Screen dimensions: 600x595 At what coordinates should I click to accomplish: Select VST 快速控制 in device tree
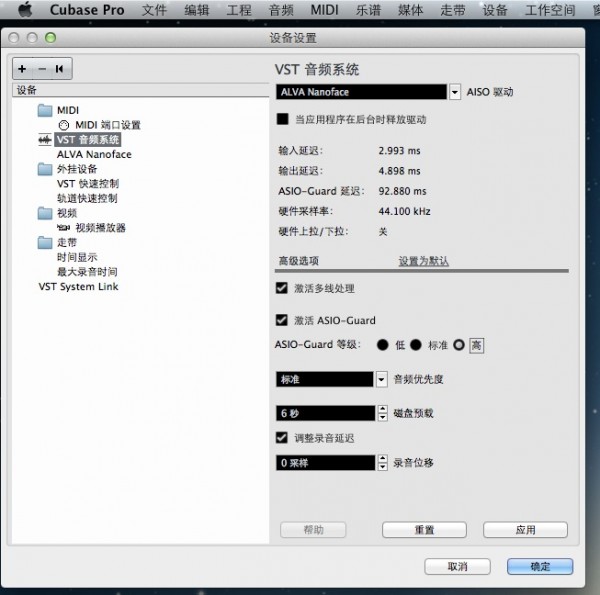point(88,184)
